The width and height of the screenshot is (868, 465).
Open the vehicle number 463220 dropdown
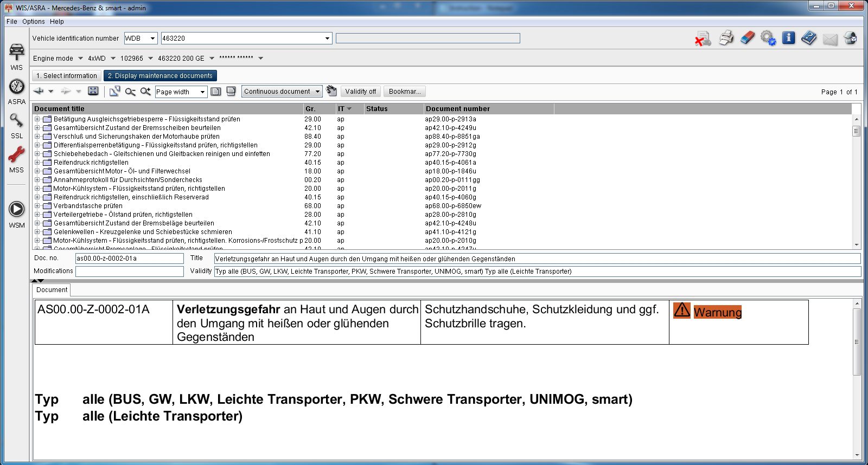coord(327,38)
